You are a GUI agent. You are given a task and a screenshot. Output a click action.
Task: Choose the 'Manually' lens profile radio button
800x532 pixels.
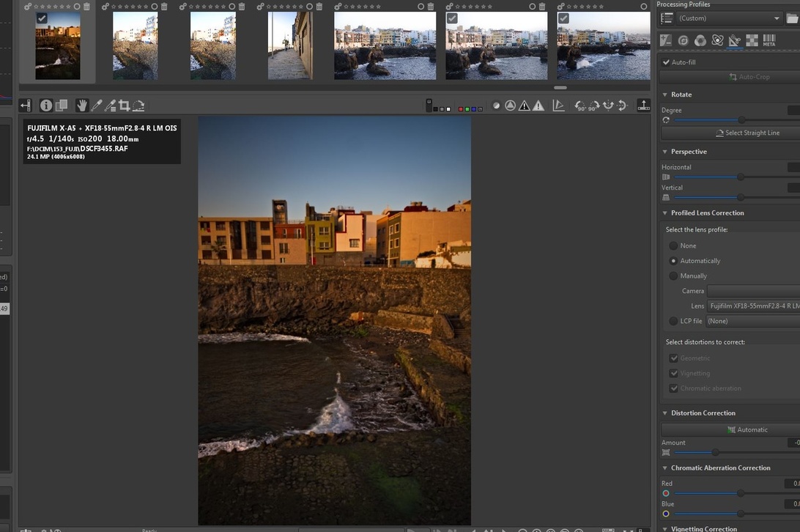click(673, 276)
